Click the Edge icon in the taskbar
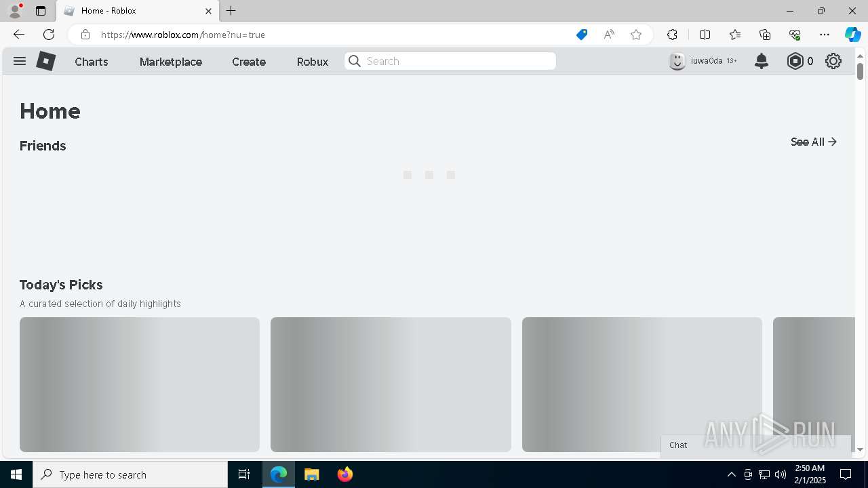The height and width of the screenshot is (488, 868). click(279, 474)
